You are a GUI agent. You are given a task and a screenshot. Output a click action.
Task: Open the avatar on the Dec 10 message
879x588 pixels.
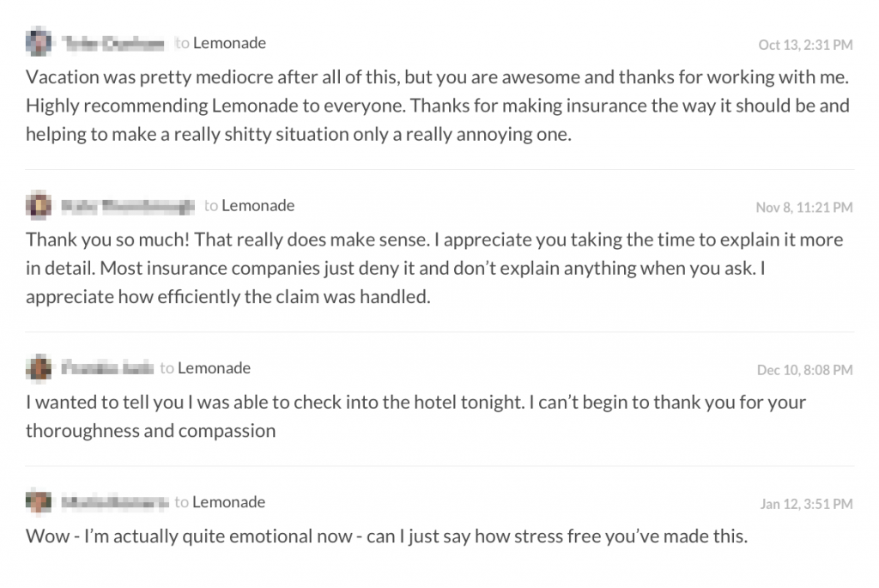[x=39, y=368]
